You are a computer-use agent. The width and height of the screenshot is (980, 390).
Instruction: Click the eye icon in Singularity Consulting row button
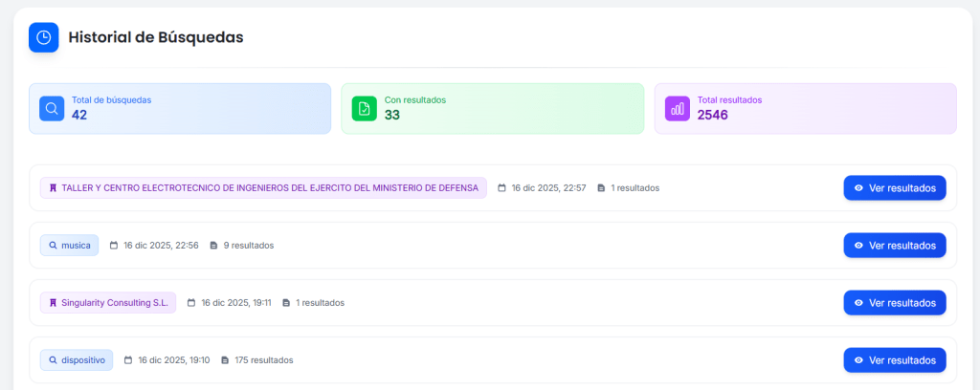(858, 303)
